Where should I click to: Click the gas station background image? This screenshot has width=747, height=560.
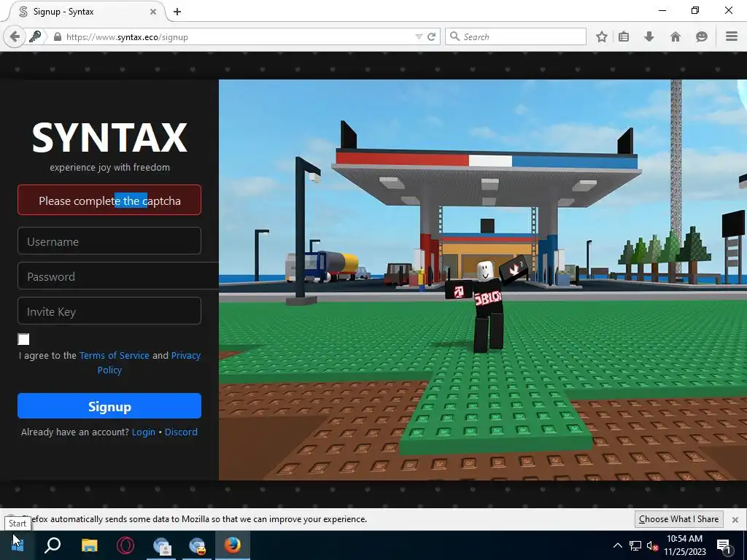click(x=483, y=279)
